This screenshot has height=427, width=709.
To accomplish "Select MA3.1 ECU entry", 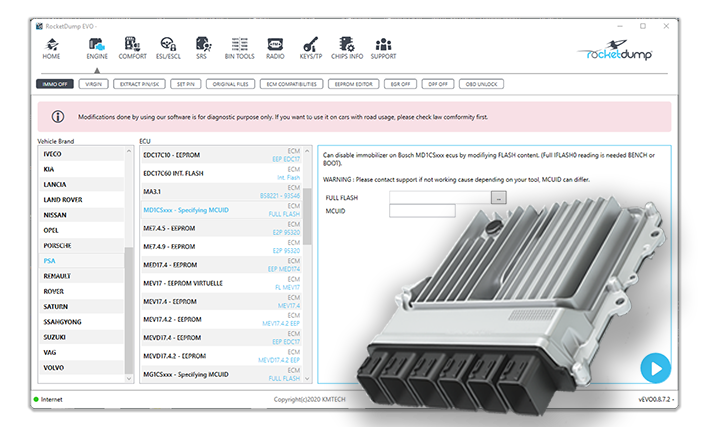I will (222, 191).
